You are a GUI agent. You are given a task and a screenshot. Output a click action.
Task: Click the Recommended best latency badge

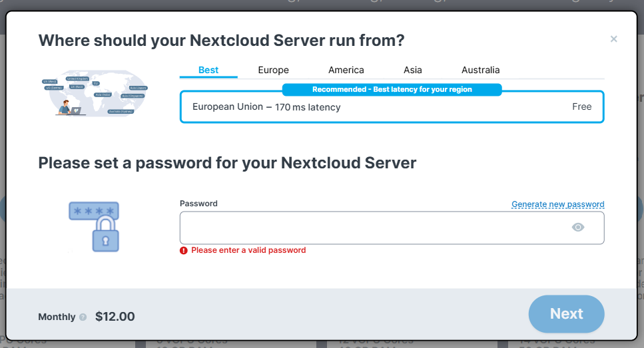[392, 89]
